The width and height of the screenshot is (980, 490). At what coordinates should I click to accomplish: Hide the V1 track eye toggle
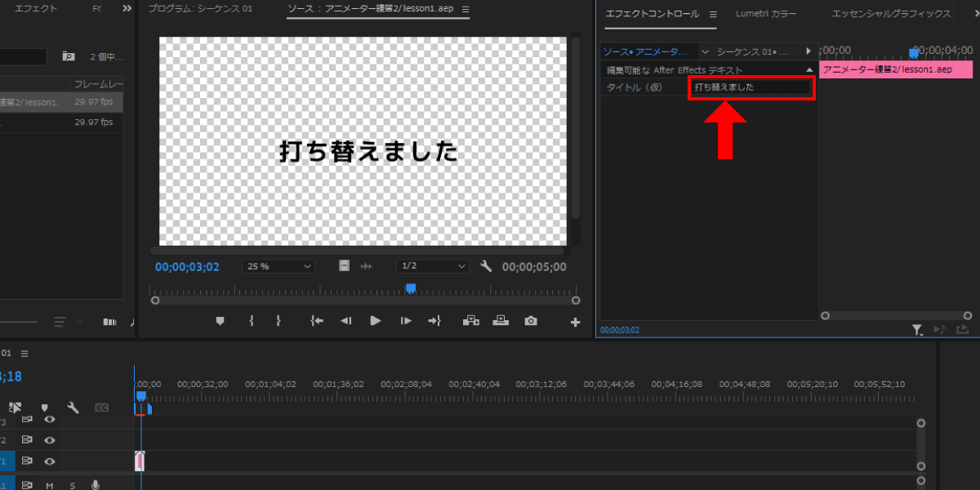50,461
